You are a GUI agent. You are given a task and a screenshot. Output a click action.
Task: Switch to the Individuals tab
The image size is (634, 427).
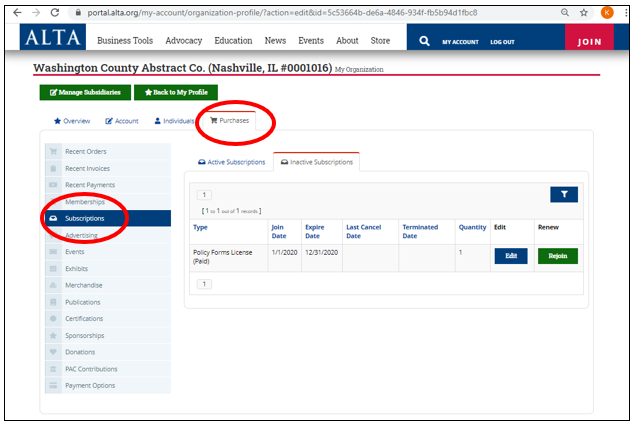(174, 121)
